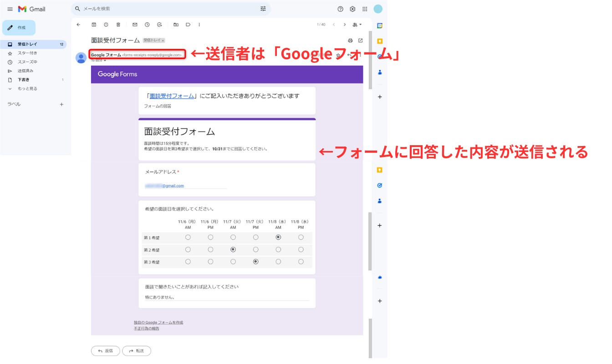Open the 面談受付フォーム link in message

click(x=172, y=96)
